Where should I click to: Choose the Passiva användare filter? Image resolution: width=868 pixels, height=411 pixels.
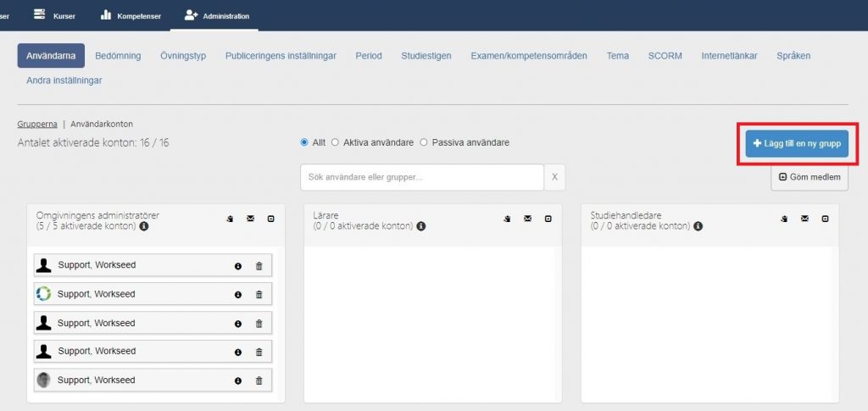(x=425, y=142)
